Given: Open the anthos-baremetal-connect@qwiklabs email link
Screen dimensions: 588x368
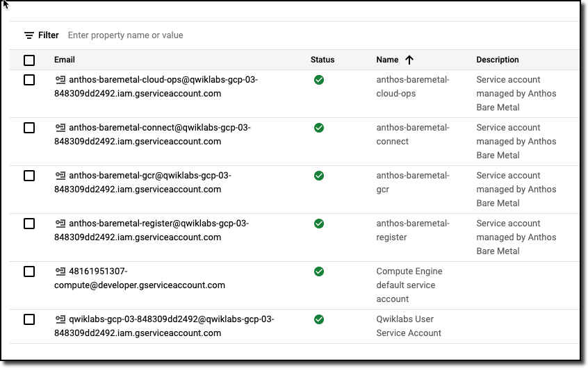Looking at the screenshot, I should point(153,135).
